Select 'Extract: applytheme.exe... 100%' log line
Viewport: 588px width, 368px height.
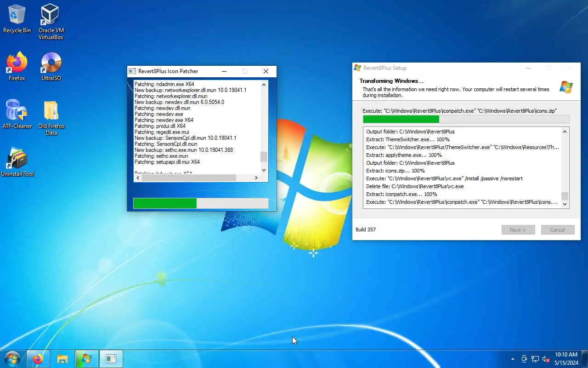pos(404,155)
